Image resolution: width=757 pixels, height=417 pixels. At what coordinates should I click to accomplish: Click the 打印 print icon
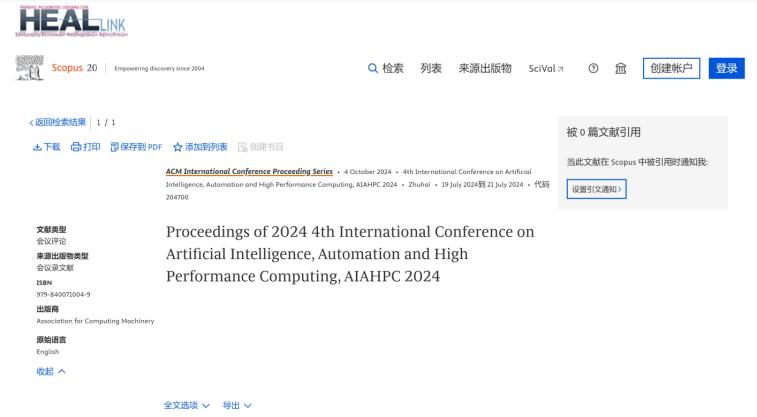(x=76, y=147)
